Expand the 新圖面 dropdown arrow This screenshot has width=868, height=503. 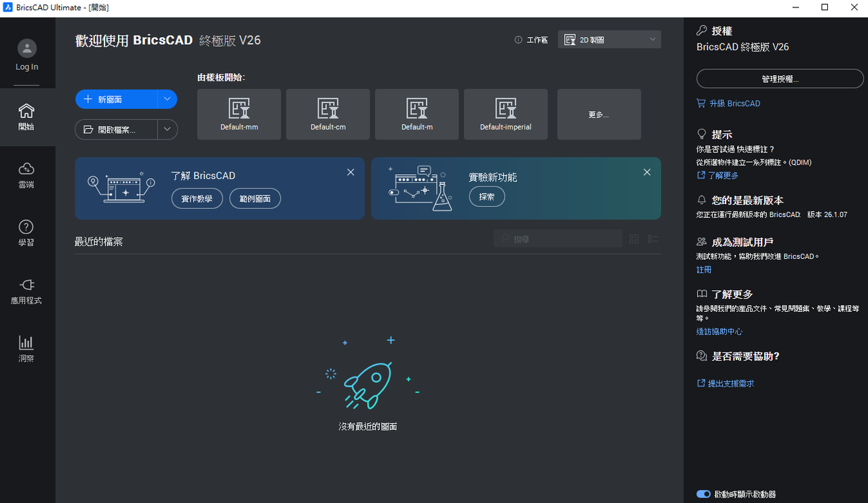tap(167, 99)
